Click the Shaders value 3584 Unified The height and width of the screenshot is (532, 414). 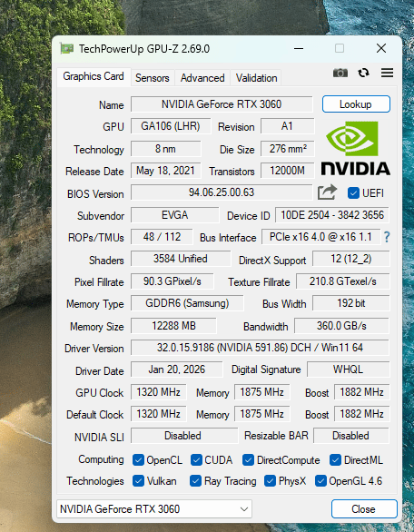click(x=181, y=259)
